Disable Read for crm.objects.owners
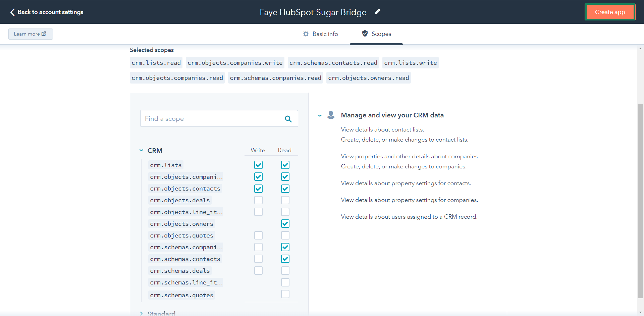Viewport: 644px width, 316px height. 285,224
